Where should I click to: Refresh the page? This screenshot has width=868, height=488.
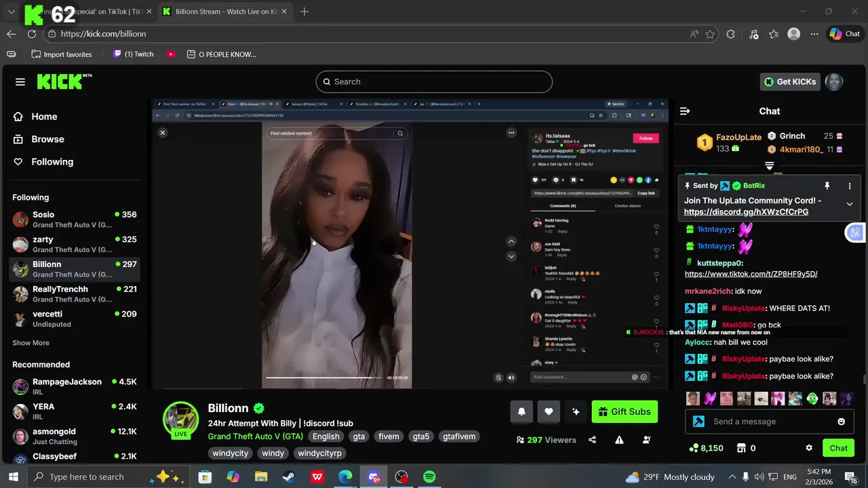[x=32, y=34]
